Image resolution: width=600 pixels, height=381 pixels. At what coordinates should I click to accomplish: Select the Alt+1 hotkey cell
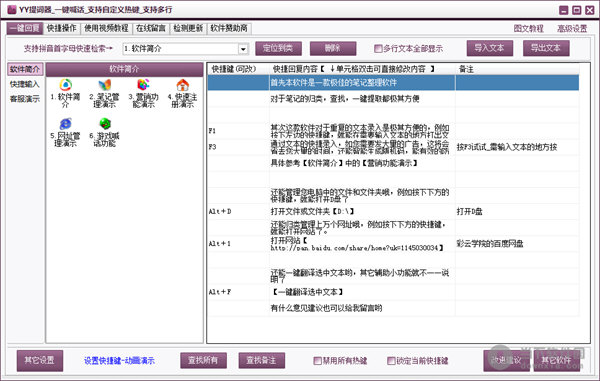tap(239, 243)
